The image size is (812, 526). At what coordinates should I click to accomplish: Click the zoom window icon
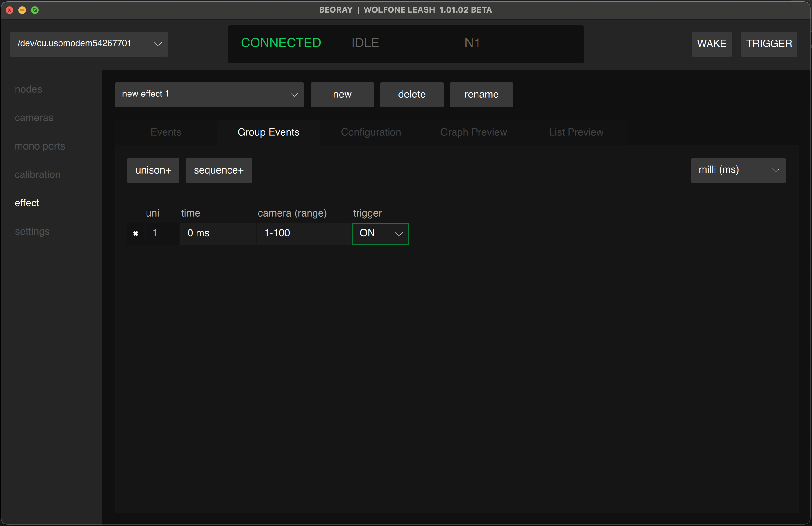35,10
